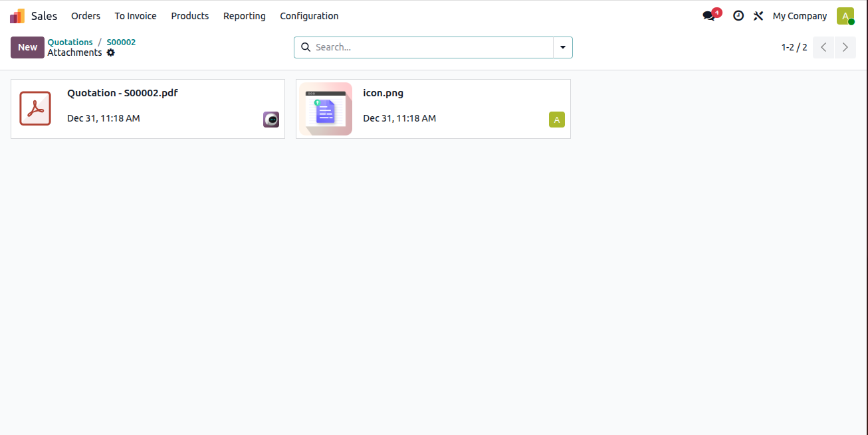
Task: Click the green A avatar on icon.png card
Action: click(557, 120)
